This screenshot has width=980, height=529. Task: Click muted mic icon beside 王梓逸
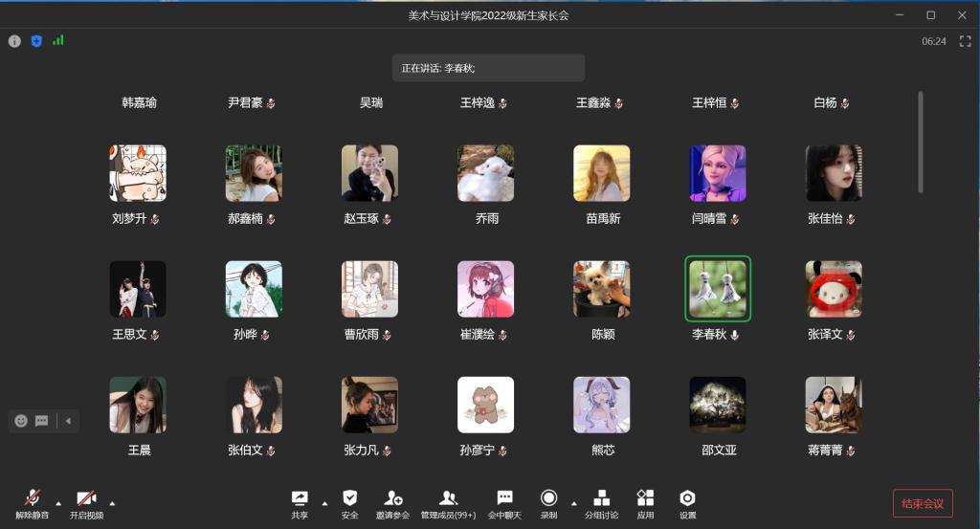(x=502, y=103)
